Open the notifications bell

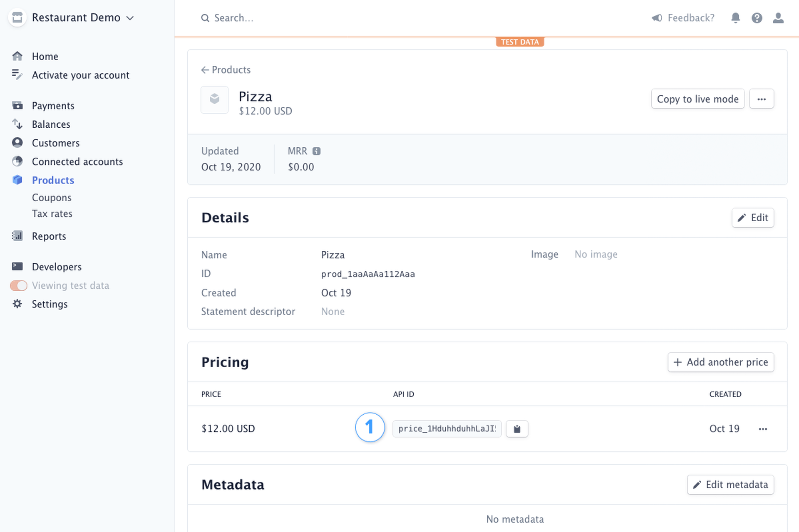click(x=736, y=18)
